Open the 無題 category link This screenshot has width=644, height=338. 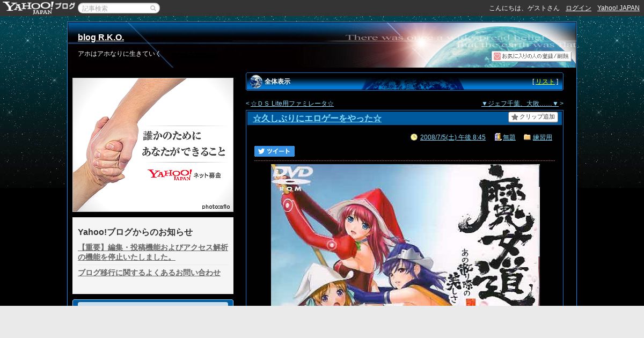(509, 137)
